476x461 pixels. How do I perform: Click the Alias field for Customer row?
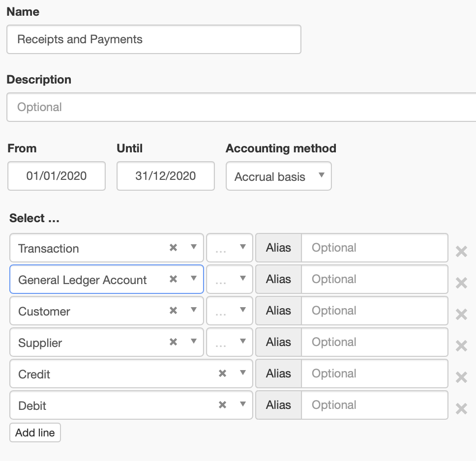(x=374, y=311)
